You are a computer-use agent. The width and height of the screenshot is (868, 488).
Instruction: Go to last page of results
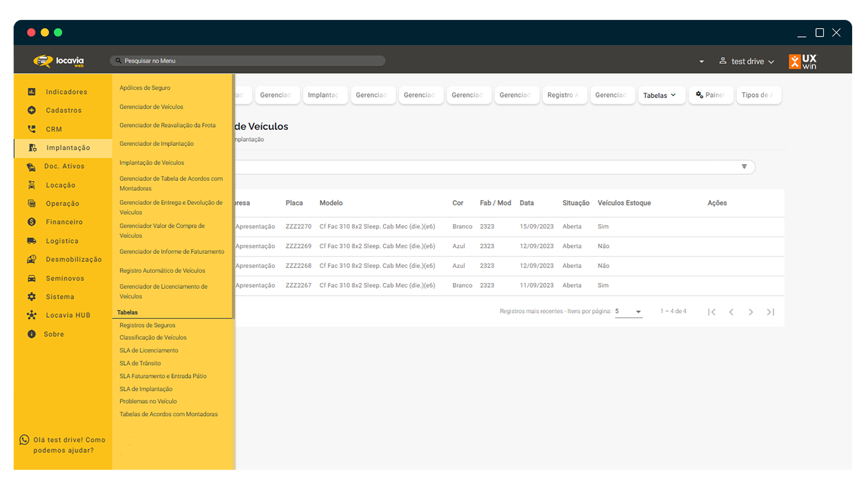coord(771,312)
